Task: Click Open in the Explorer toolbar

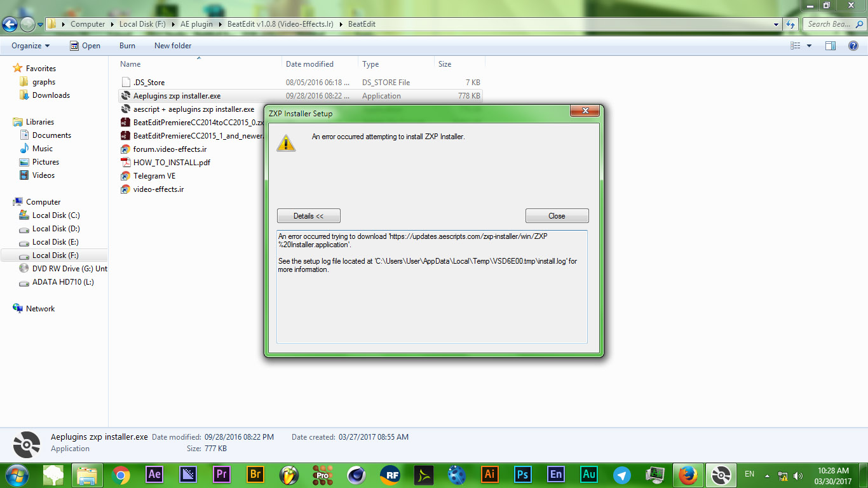Action: [85, 46]
